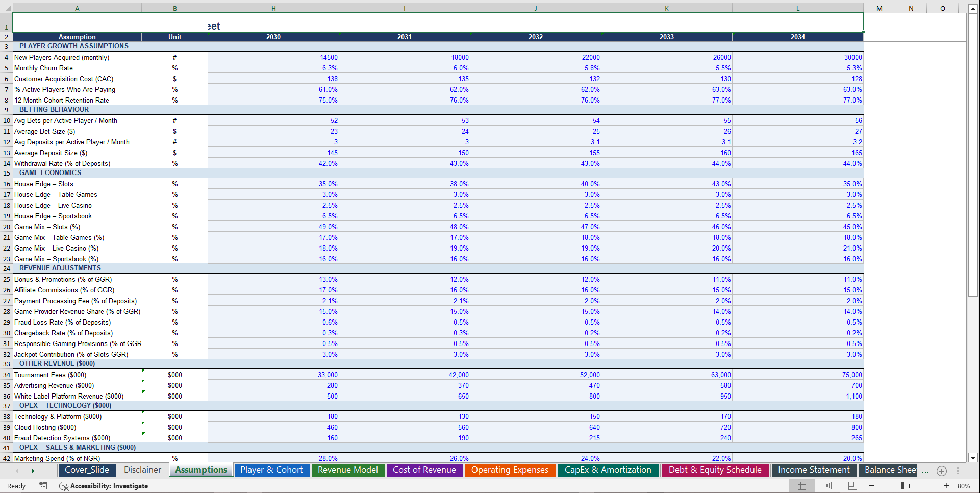Open the Debt & Equity Schedule sheet

(715, 470)
